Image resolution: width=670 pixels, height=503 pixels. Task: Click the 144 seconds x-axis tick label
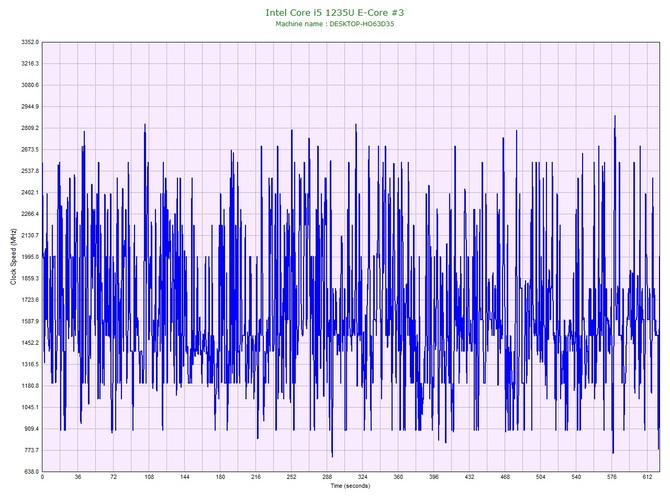point(185,477)
